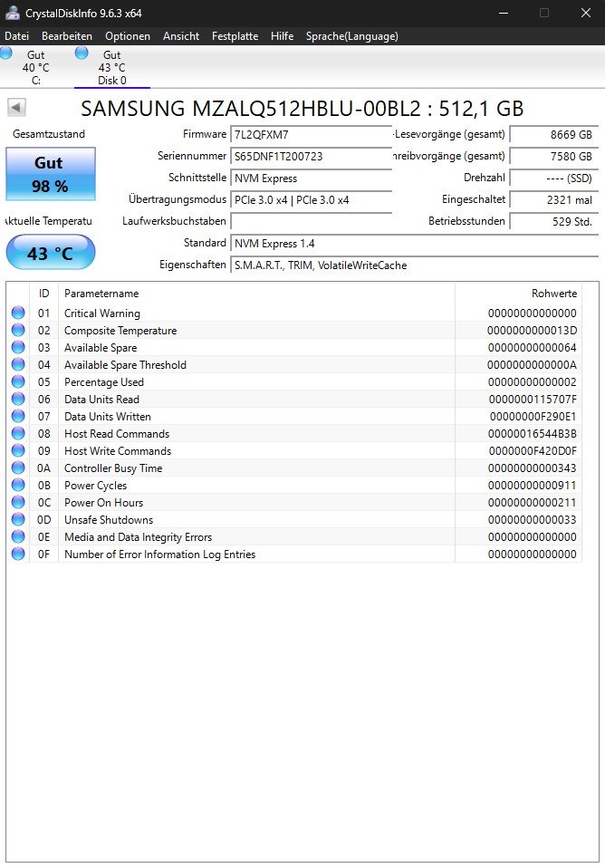Click status orb of Host Write Commands row
Viewport: 605px width, 868px height.
pos(18,450)
